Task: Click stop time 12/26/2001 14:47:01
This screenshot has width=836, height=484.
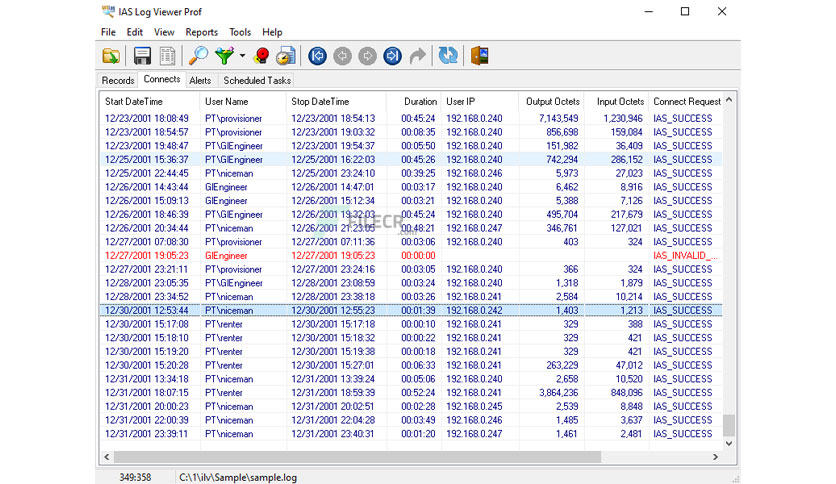Action: [x=333, y=187]
